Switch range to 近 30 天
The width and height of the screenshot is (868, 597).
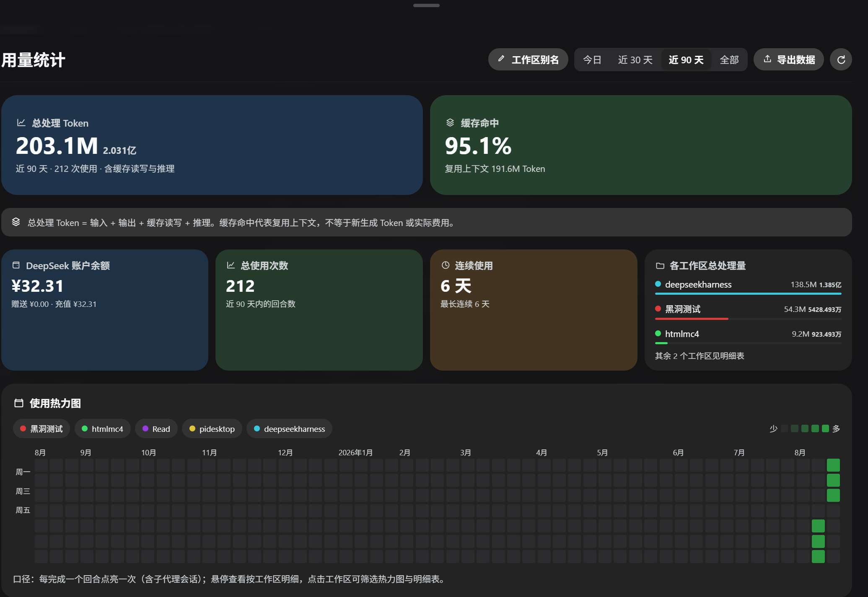635,60
